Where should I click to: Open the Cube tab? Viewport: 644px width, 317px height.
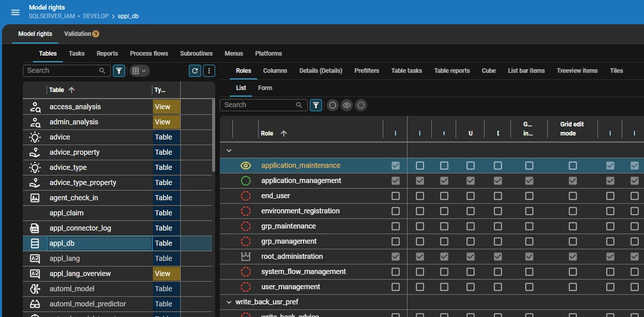click(x=489, y=71)
